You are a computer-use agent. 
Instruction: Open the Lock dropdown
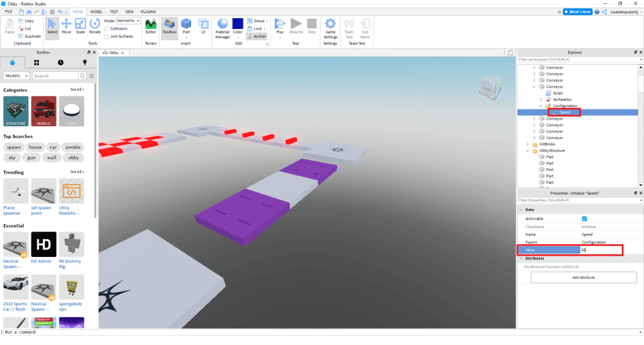257,29
